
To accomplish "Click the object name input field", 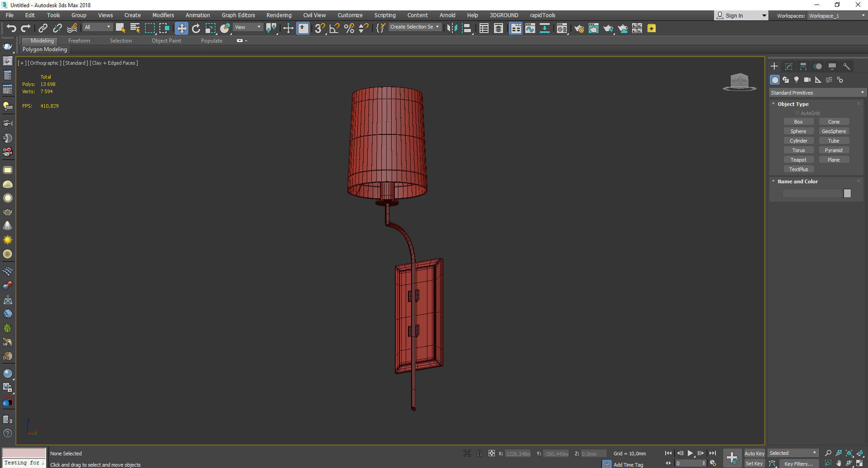I will click(812, 193).
